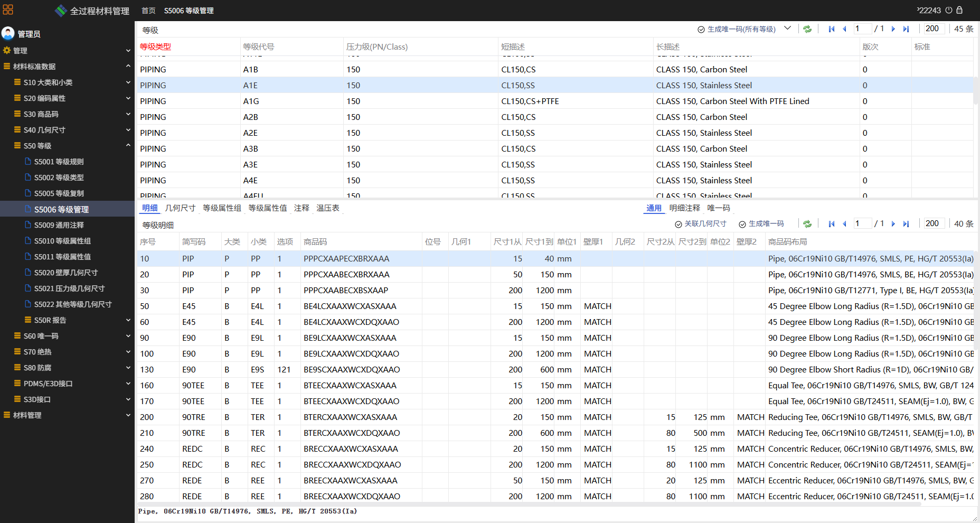Click the 管理员 user avatar

(8, 34)
